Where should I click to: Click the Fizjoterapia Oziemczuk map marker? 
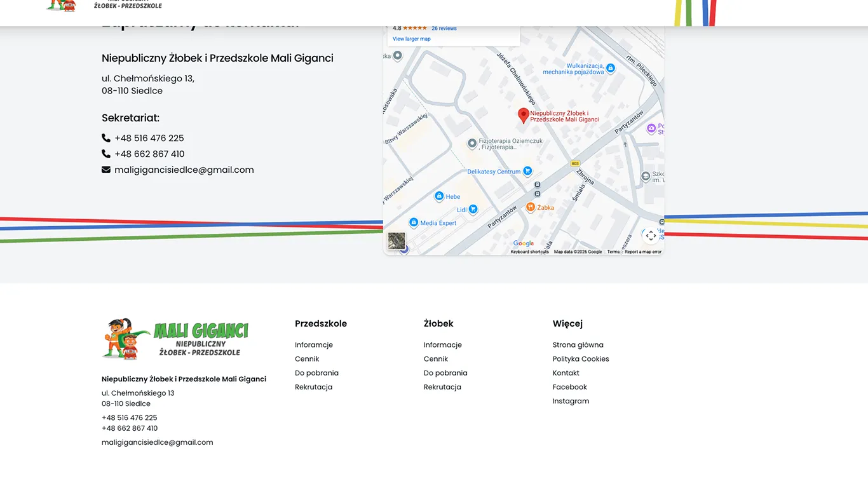471,144
